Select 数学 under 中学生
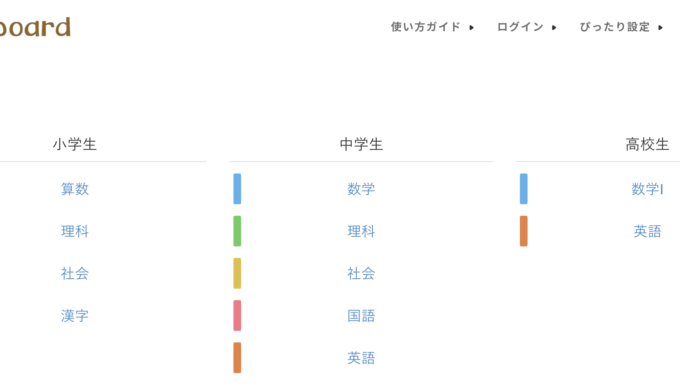 [361, 189]
